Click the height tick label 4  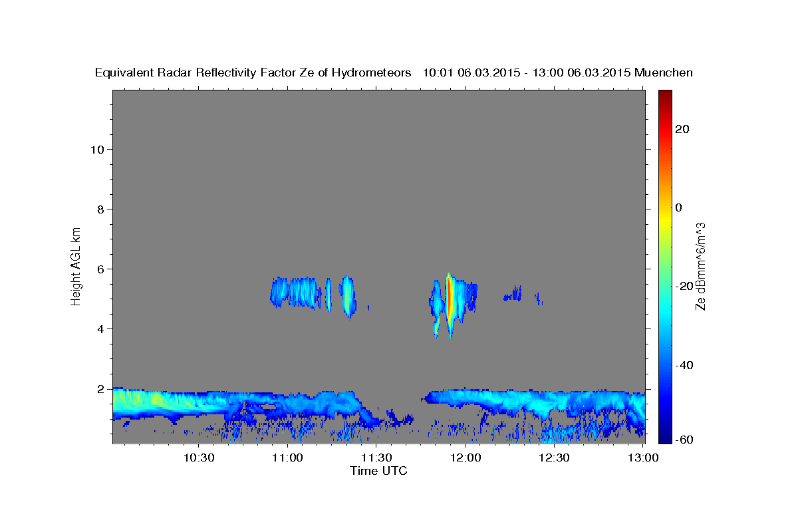(x=102, y=329)
